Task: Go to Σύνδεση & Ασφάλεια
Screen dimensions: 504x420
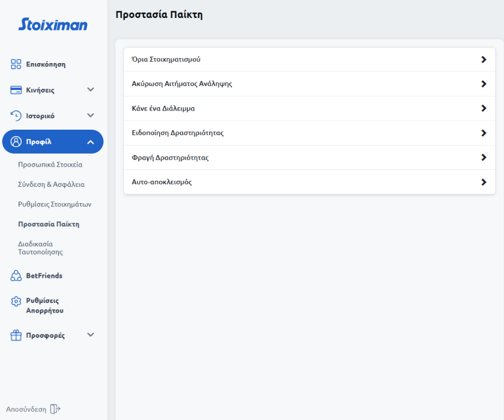Action: point(51,185)
